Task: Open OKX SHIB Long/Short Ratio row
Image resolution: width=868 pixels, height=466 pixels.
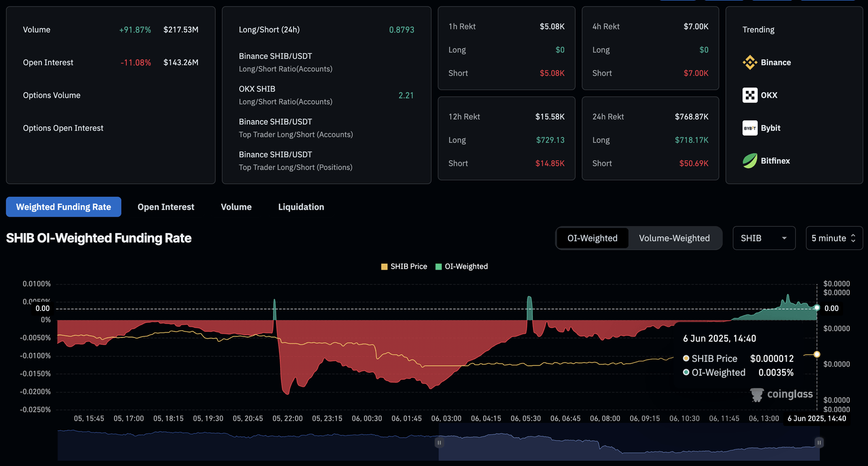Action: pos(285,95)
